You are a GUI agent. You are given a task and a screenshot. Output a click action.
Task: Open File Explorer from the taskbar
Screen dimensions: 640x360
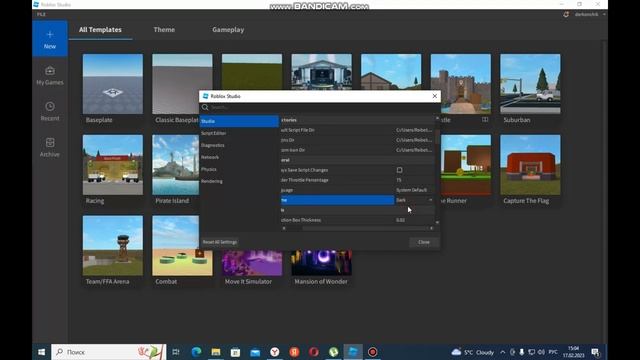coord(216,352)
